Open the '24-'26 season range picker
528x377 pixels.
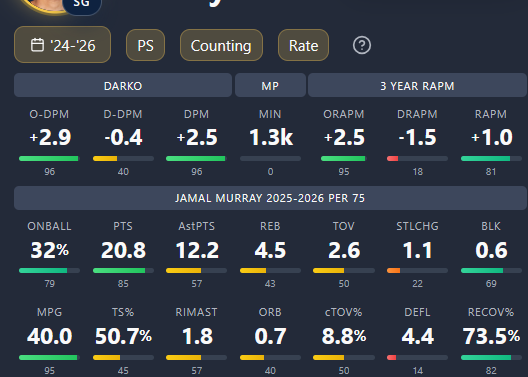(x=62, y=45)
